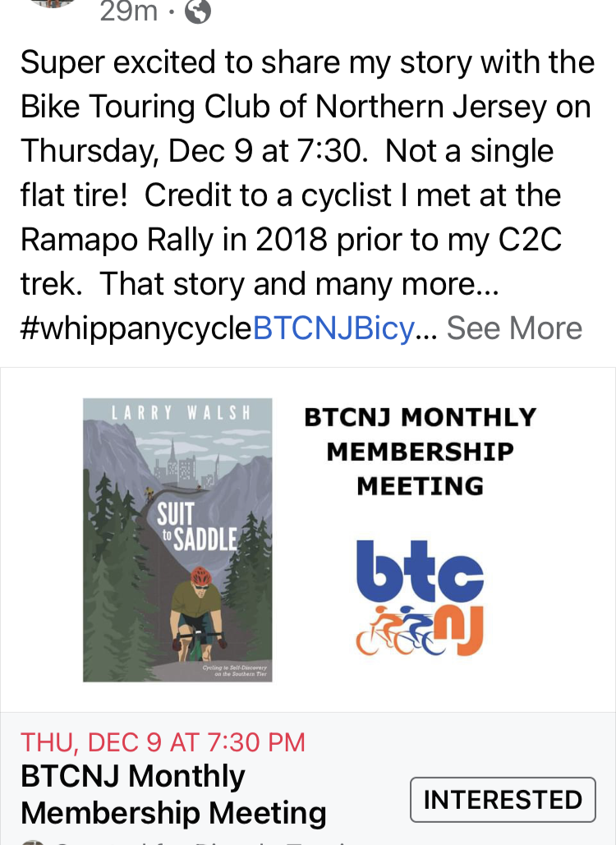Screen dimensions: 616x845
Task: Open the Suit to Saddle book cover image
Action: 177,540
